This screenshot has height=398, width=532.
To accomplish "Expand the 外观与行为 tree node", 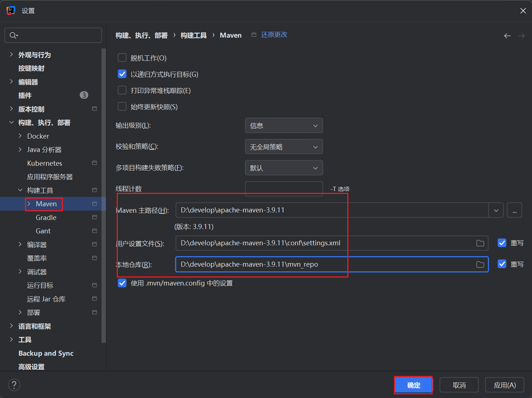I will pyautogui.click(x=11, y=55).
